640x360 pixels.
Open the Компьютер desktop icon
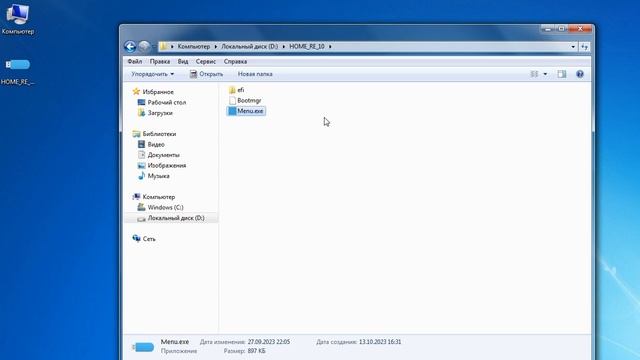[18, 19]
